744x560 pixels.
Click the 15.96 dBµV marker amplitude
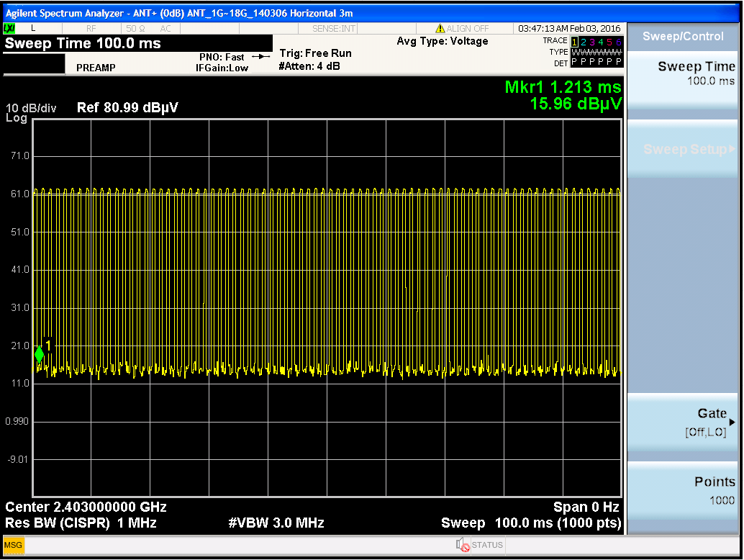click(x=576, y=104)
